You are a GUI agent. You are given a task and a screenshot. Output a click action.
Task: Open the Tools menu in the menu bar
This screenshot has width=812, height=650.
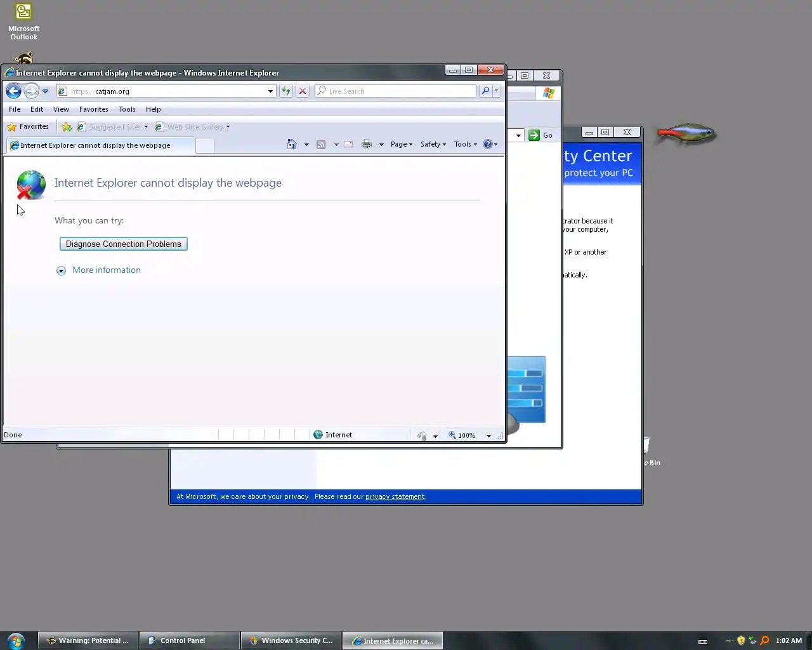127,109
